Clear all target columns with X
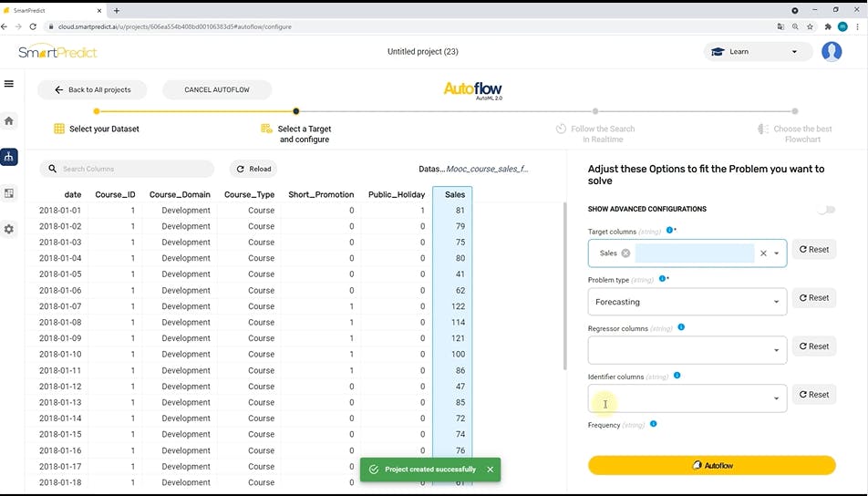Image resolution: width=868 pixels, height=496 pixels. (x=763, y=253)
